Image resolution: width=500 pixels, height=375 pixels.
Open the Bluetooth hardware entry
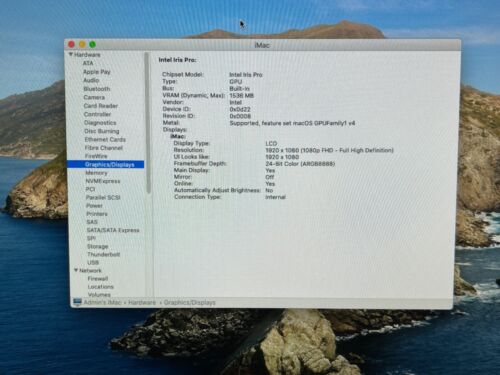[x=97, y=89]
